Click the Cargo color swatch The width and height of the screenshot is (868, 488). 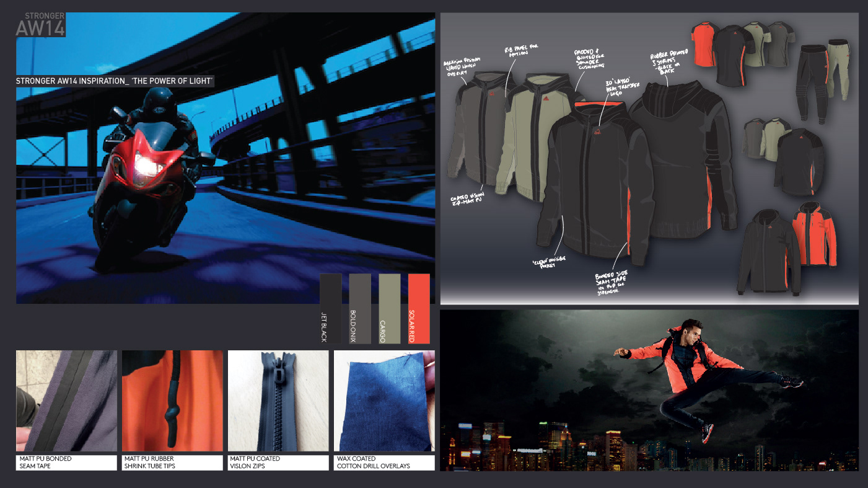point(390,308)
